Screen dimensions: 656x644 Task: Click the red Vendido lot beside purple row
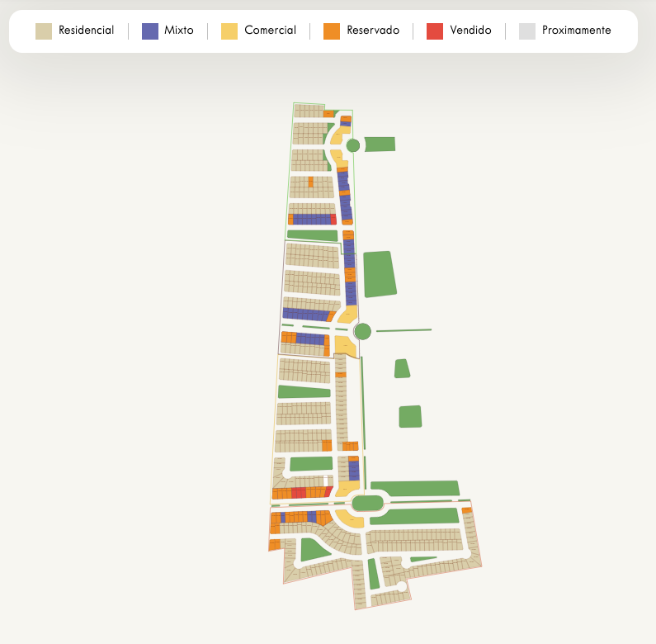point(333,219)
